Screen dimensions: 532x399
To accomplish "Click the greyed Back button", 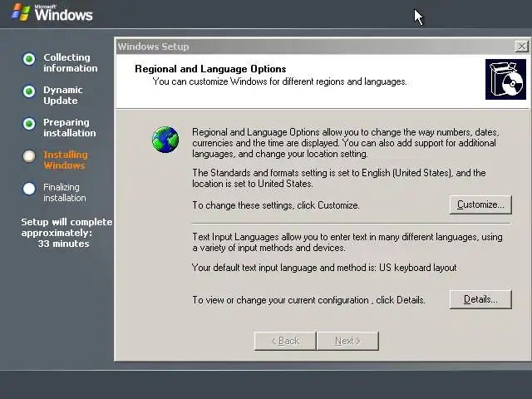I will (285, 341).
